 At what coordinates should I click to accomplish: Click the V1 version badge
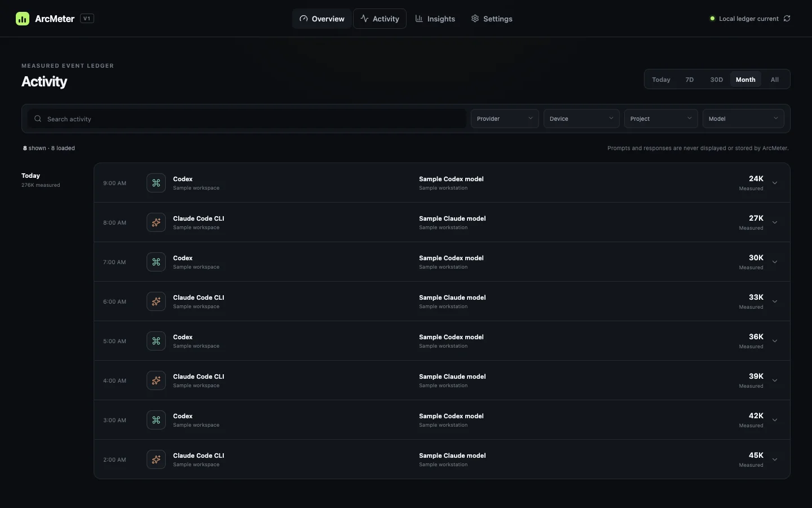point(87,19)
